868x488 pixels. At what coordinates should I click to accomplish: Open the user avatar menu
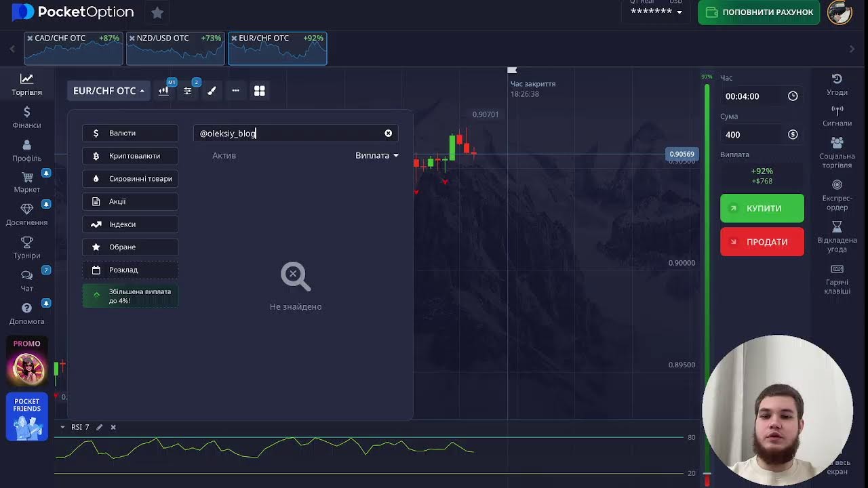tap(840, 13)
